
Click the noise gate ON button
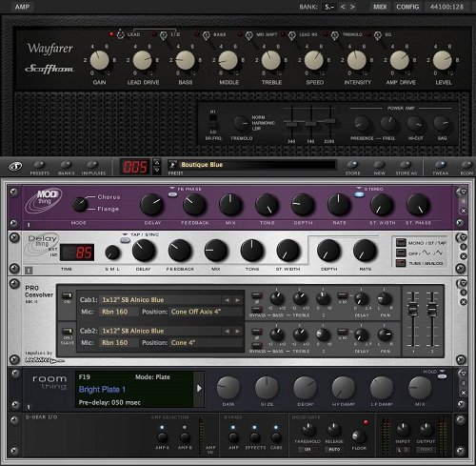tap(307, 450)
